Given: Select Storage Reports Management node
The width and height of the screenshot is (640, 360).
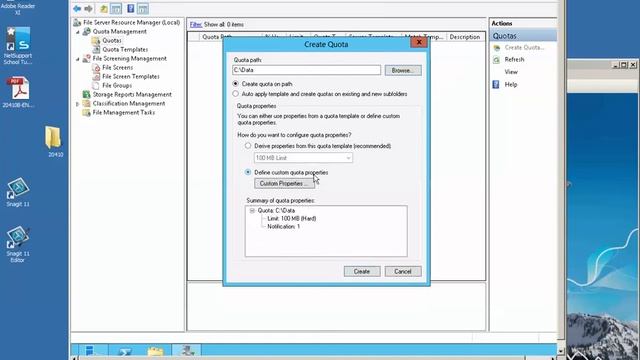Looking at the screenshot, I should coord(132,94).
